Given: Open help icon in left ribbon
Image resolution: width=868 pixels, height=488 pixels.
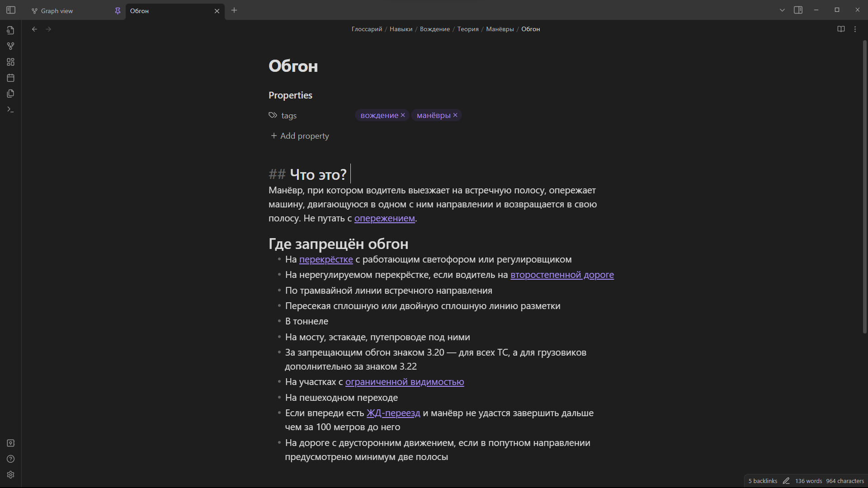Looking at the screenshot, I should click(11, 459).
